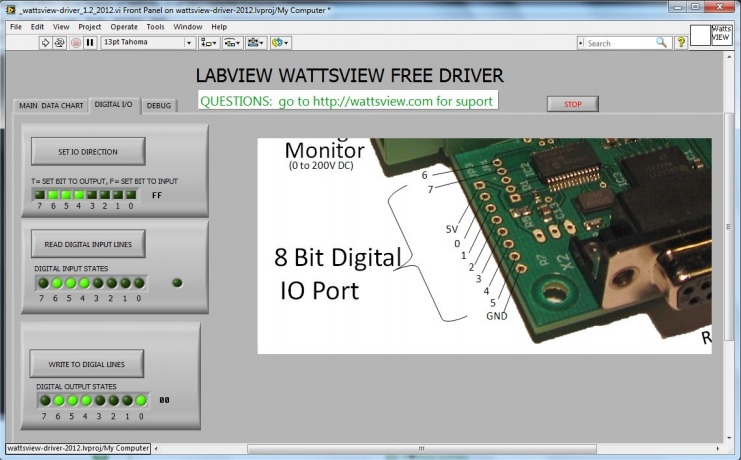Expand the Reorder dropdown arrow
Screen dimensions: 741x460
click(286, 43)
